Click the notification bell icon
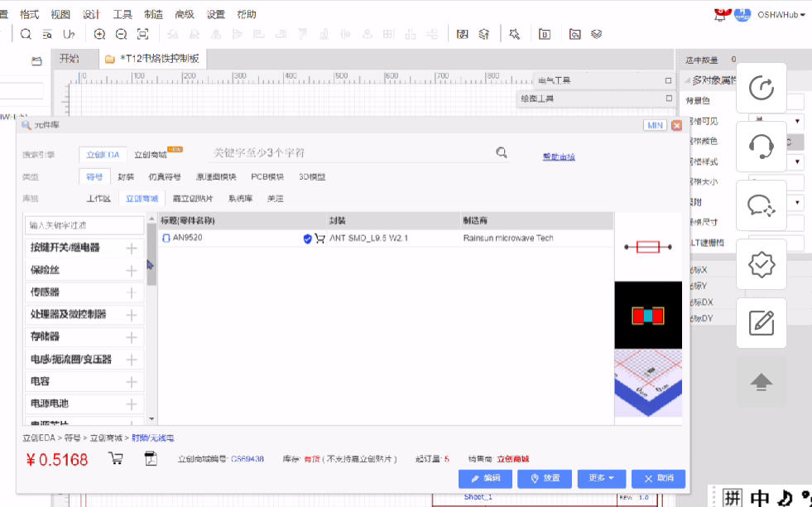Screen dimensions: 812x507 (720, 15)
